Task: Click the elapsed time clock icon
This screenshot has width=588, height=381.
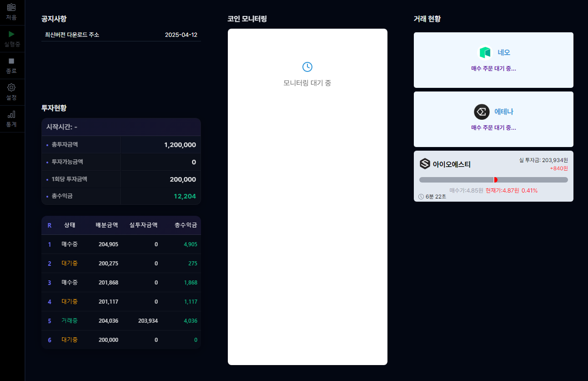Action: click(x=421, y=197)
